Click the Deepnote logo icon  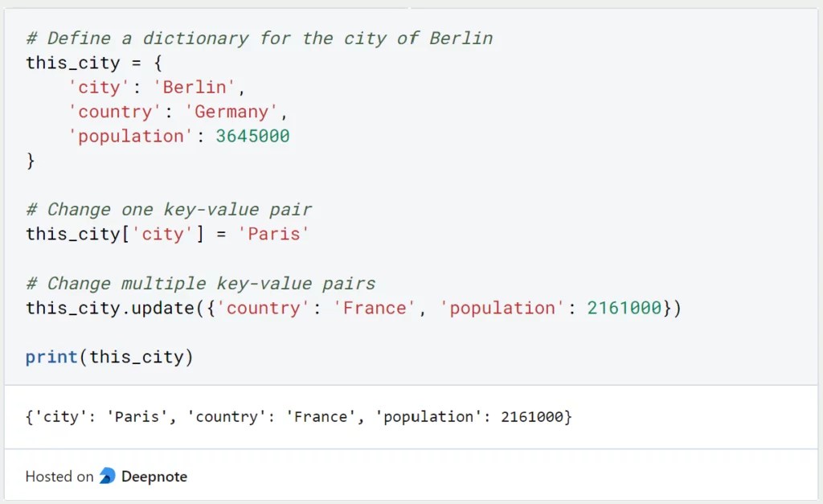[x=107, y=476]
